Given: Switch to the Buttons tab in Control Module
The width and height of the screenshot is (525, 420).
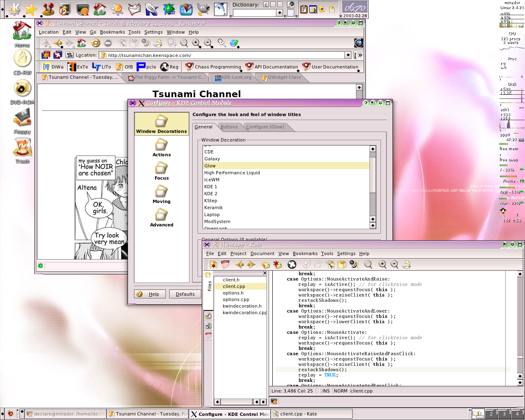Looking at the screenshot, I should pos(229,127).
